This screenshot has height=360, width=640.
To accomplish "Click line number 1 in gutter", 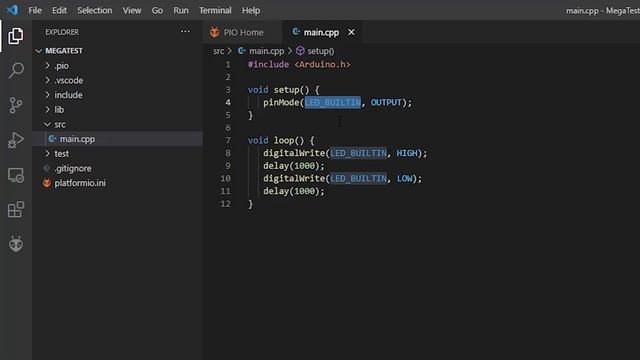I will (228, 64).
